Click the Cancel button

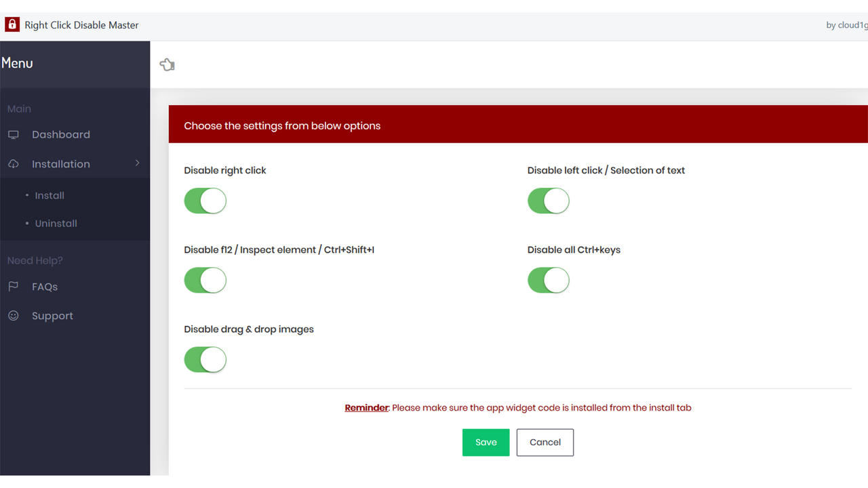point(545,443)
